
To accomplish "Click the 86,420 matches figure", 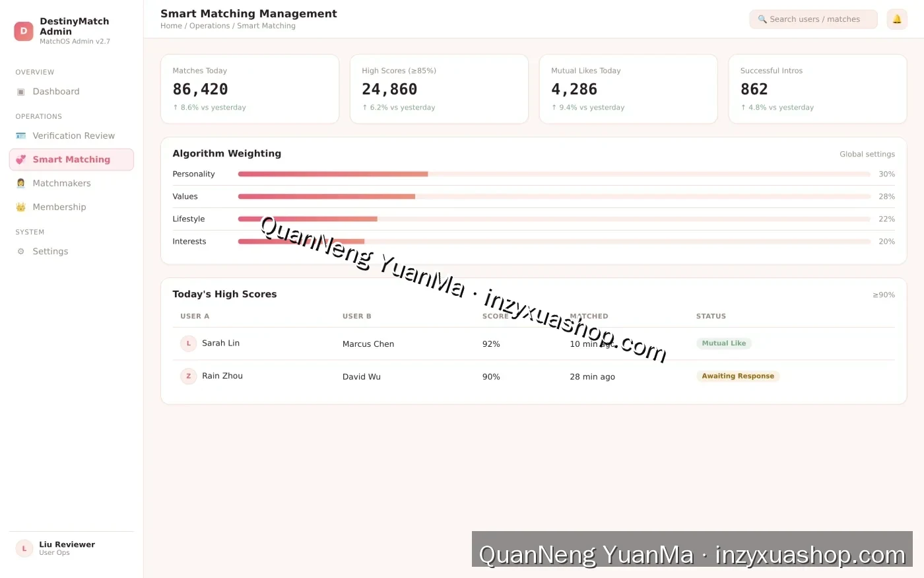I will tap(200, 89).
